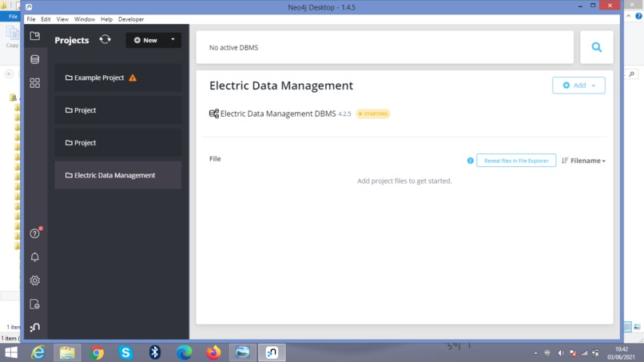
Task: Open the File menu in Neo4j Desktop
Action: tap(31, 19)
